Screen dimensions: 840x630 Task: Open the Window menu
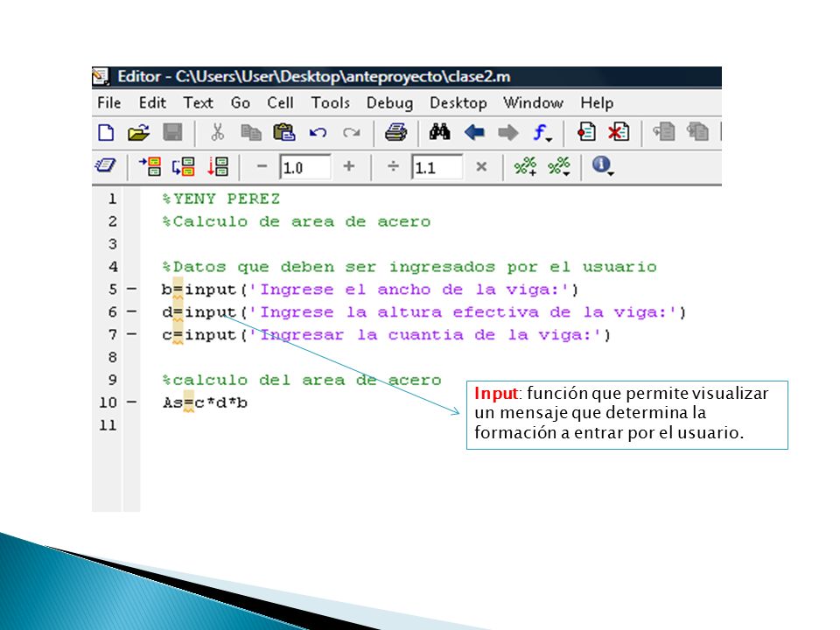tap(533, 103)
